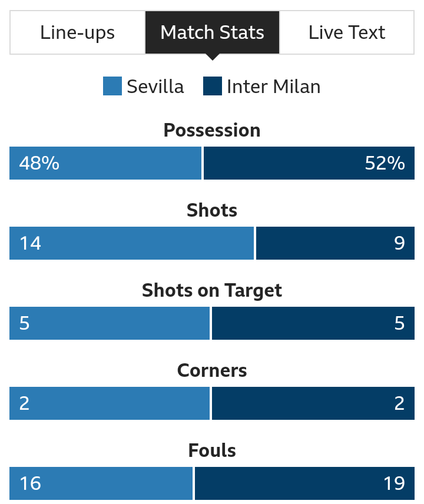Click Sevilla's 48% possession bar
This screenshot has width=424, height=504.
(105, 163)
